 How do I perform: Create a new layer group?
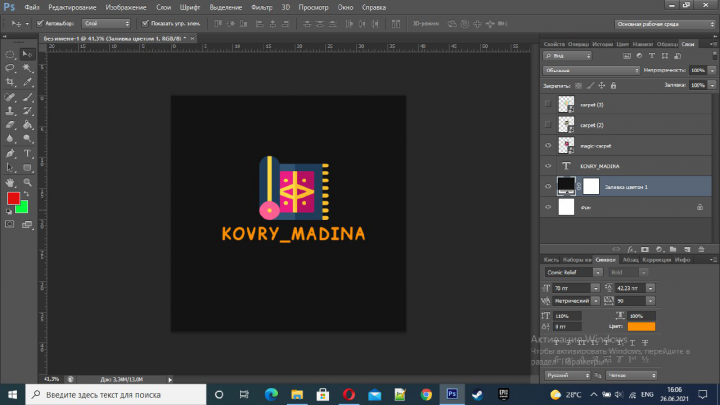tap(673, 249)
